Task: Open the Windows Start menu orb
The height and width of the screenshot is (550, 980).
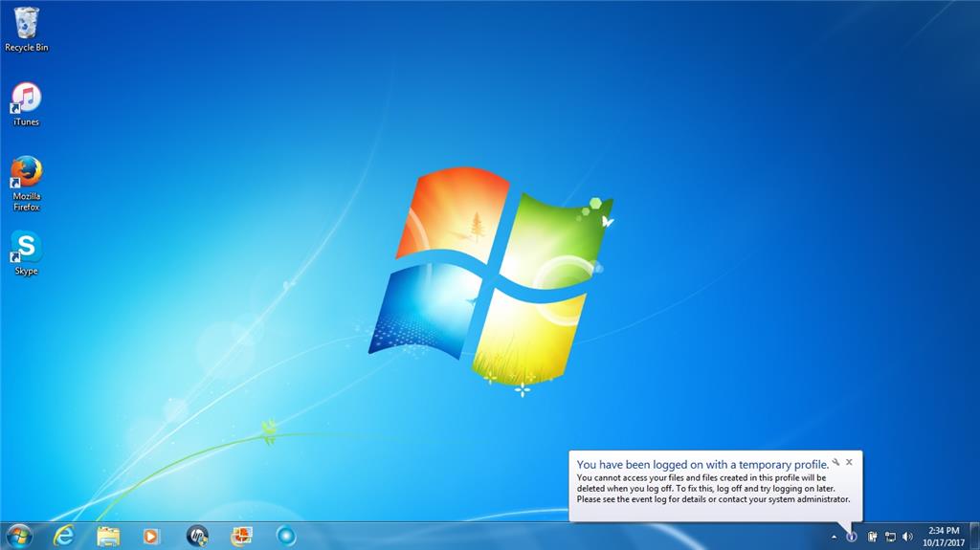Action: click(x=19, y=537)
